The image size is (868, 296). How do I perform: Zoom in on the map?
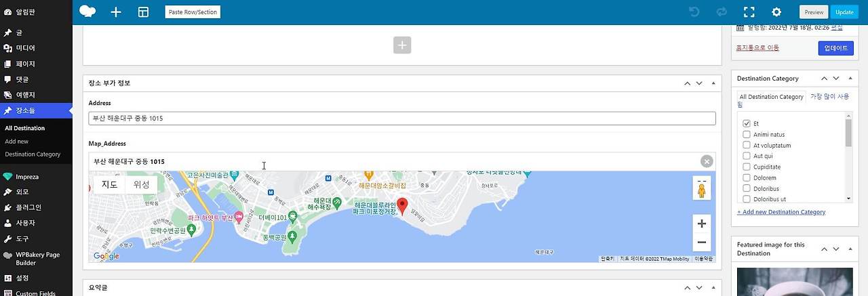(702, 224)
